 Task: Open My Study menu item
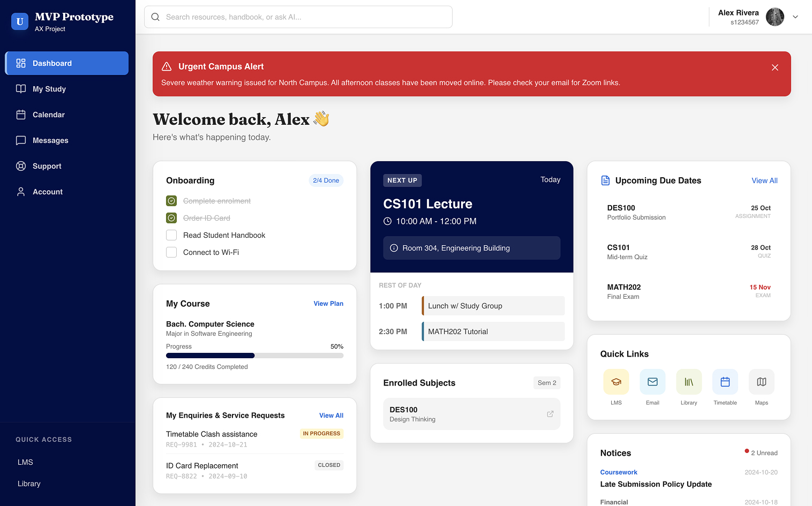point(67,89)
